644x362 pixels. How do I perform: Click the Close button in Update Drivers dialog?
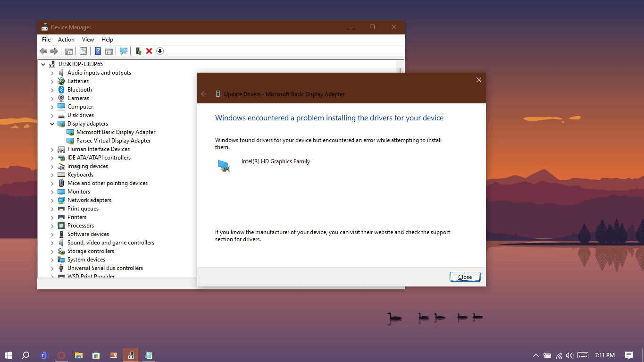coord(465,277)
